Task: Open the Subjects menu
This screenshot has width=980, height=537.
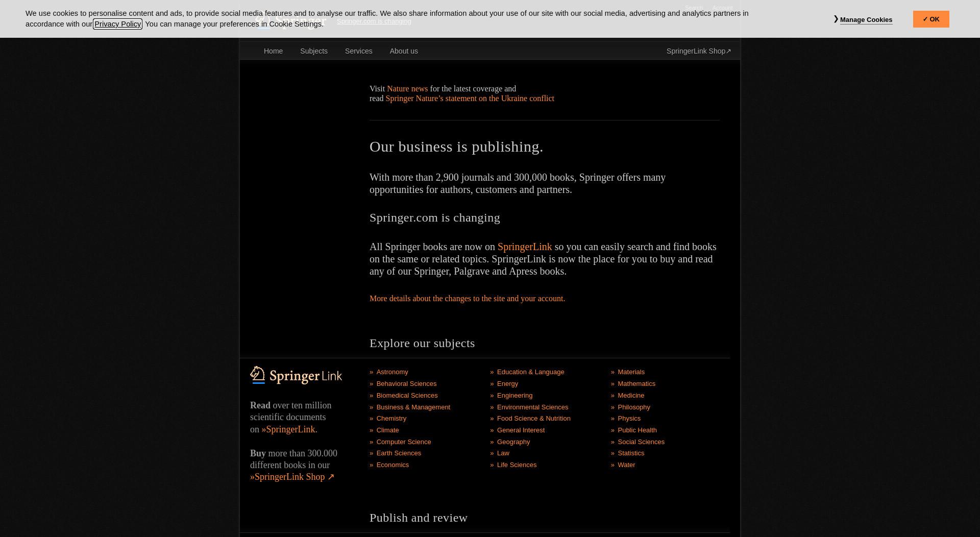Action: pyautogui.click(x=314, y=51)
